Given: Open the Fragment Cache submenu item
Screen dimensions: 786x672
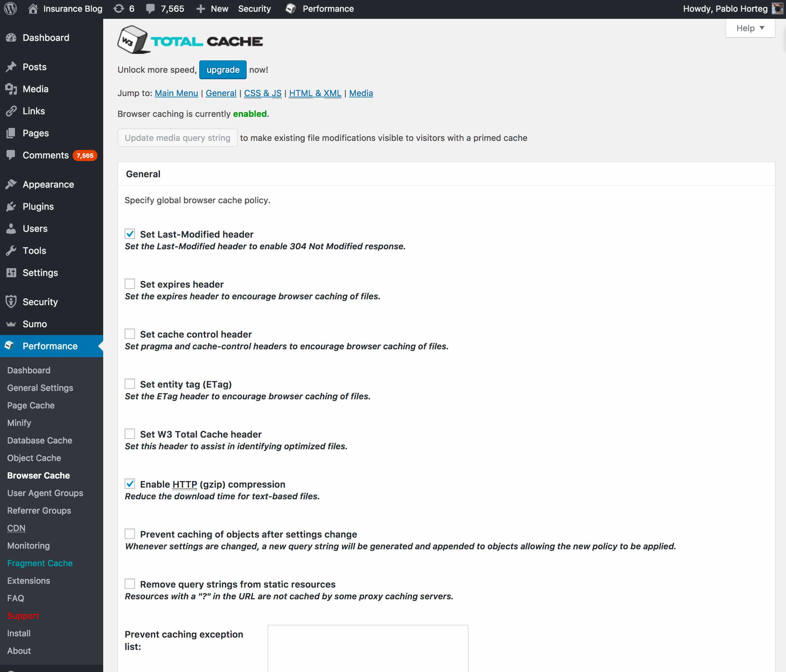Looking at the screenshot, I should (x=39, y=563).
